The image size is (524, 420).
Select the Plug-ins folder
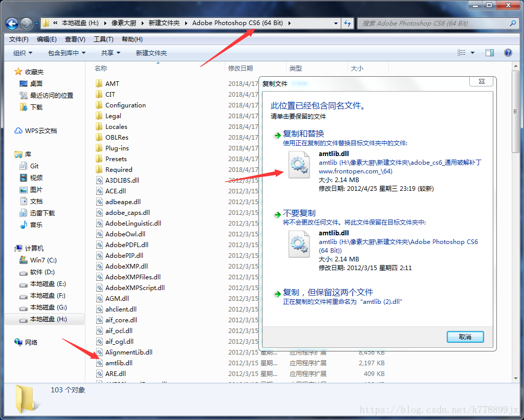112,148
